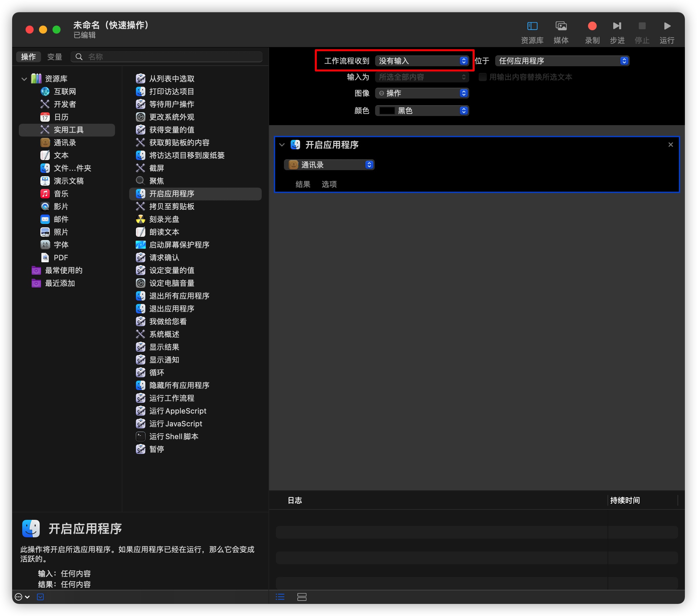Image resolution: width=697 pixels, height=616 pixels.
Task: Open the black (黑色) color swatch popup
Action: point(422,111)
